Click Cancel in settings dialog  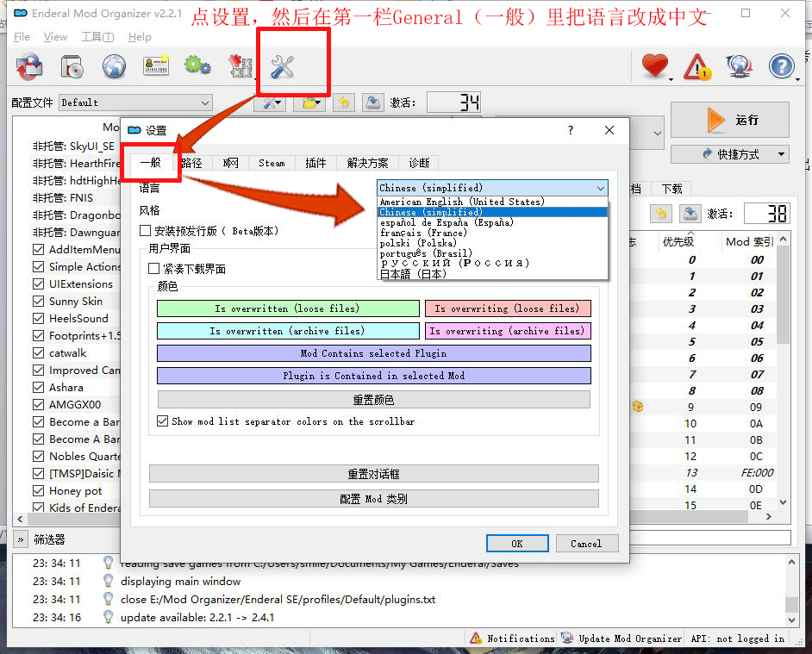[587, 543]
